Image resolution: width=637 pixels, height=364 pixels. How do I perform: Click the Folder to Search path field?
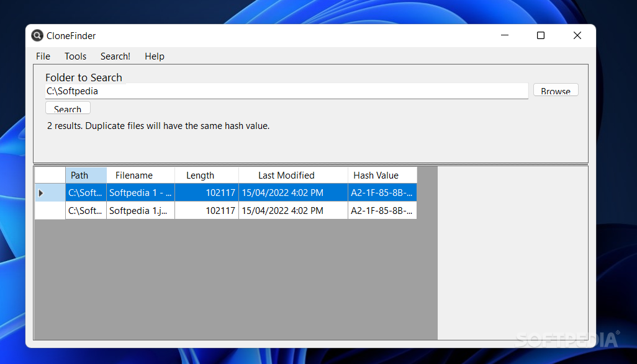pos(286,91)
